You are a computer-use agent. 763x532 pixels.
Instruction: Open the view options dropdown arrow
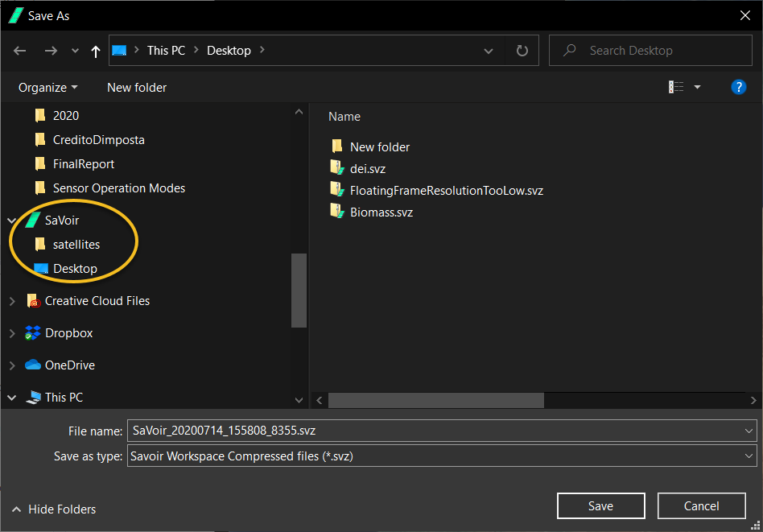[x=697, y=87]
